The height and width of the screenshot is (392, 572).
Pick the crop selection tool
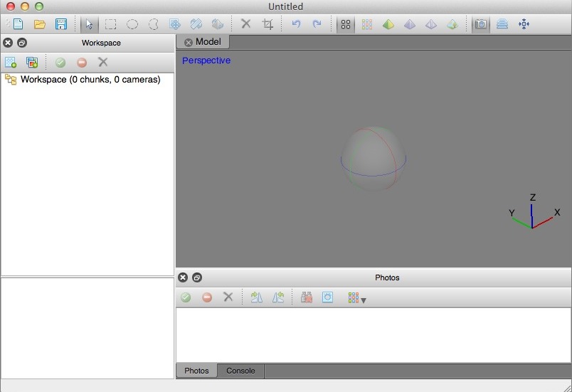[x=268, y=24]
